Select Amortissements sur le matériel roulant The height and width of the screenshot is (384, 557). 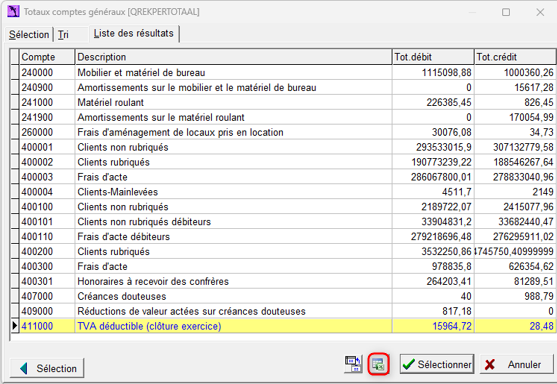tap(233, 117)
